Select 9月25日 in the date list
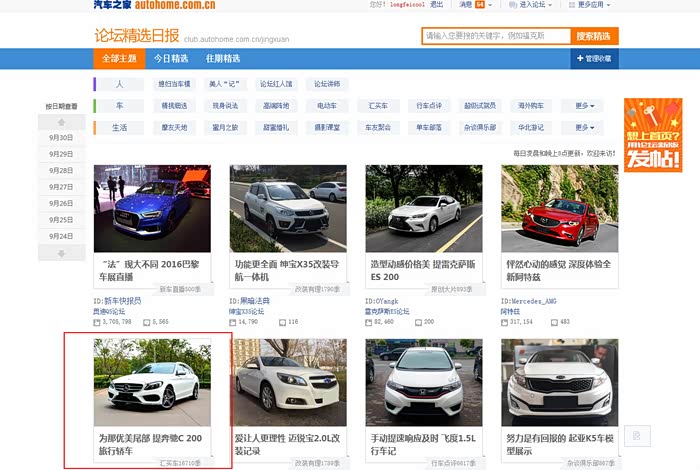Screen dimensions: 700x470 [x=61, y=220]
